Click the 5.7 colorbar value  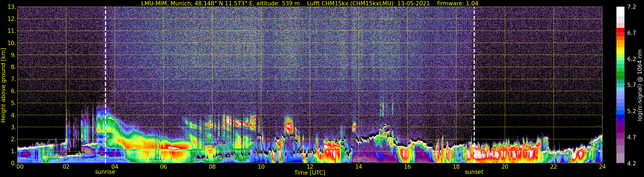(632, 85)
